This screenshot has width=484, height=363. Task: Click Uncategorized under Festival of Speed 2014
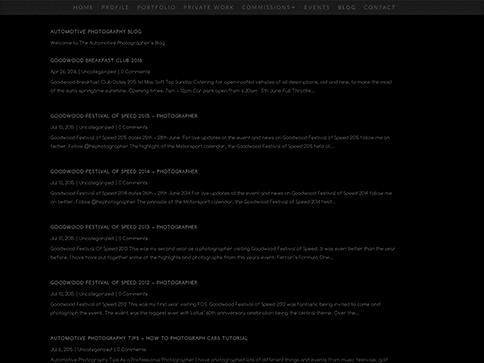pyautogui.click(x=96, y=183)
